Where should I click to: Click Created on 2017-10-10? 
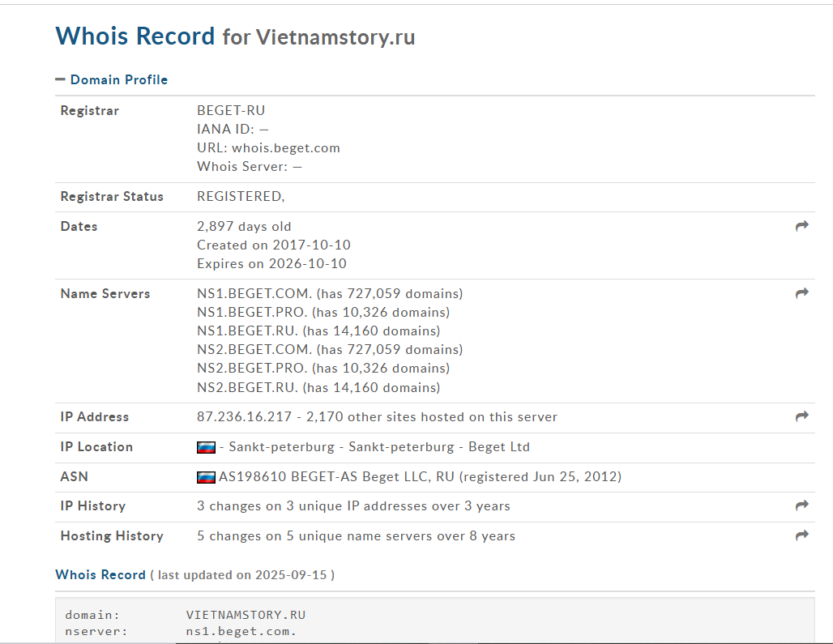(274, 245)
